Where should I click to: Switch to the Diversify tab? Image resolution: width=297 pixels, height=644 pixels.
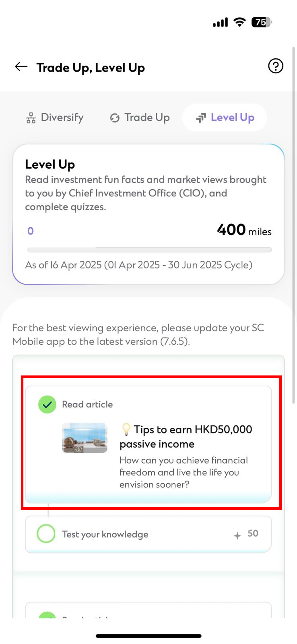pyautogui.click(x=55, y=118)
